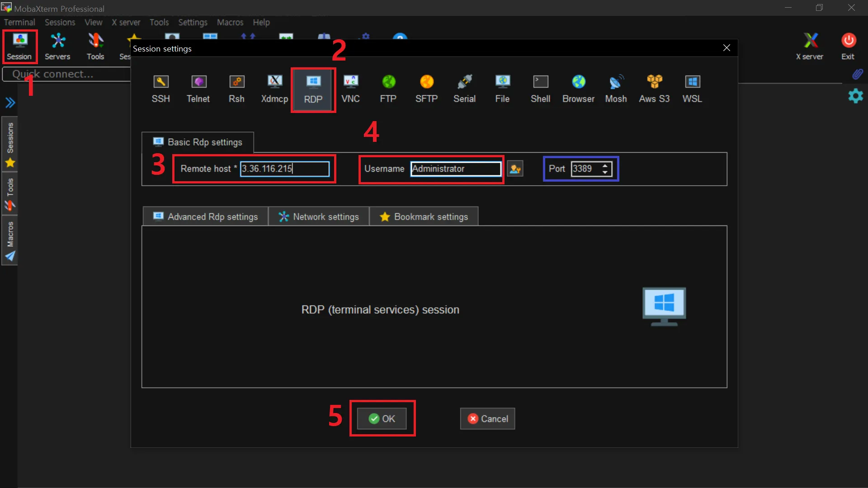Click into the Remote host field
Viewport: 868px width, 488px height.
click(284, 169)
